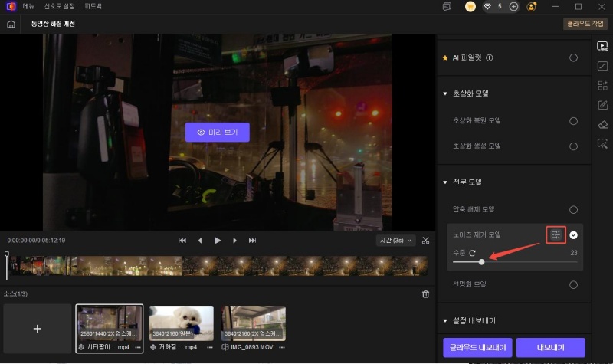This screenshot has width=613, height=364.
Task: Select 초상화 복원 모델 radio button
Action: pyautogui.click(x=573, y=121)
